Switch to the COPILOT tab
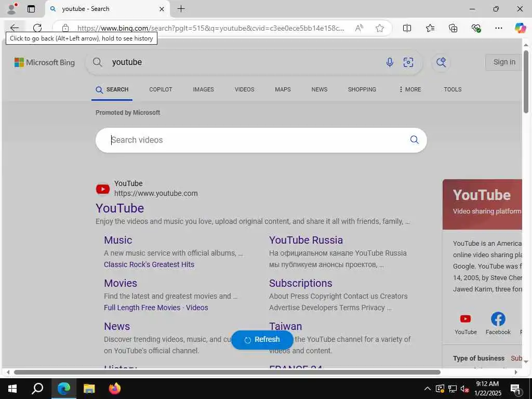Screen dimensions: 532x399 coord(161,89)
